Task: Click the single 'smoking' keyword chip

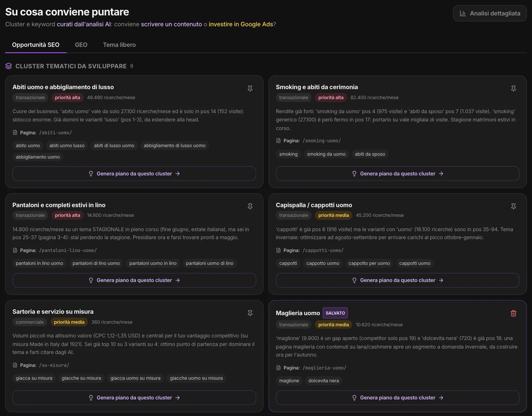Action: [288, 154]
